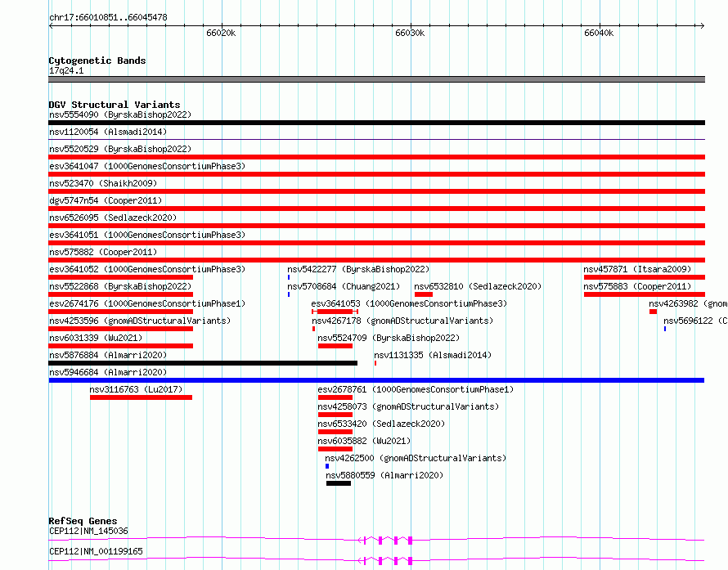This screenshot has width=728, height=570.
Task: Select dgv5747n54 (Cooper2011) variant
Action: [x=106, y=200]
